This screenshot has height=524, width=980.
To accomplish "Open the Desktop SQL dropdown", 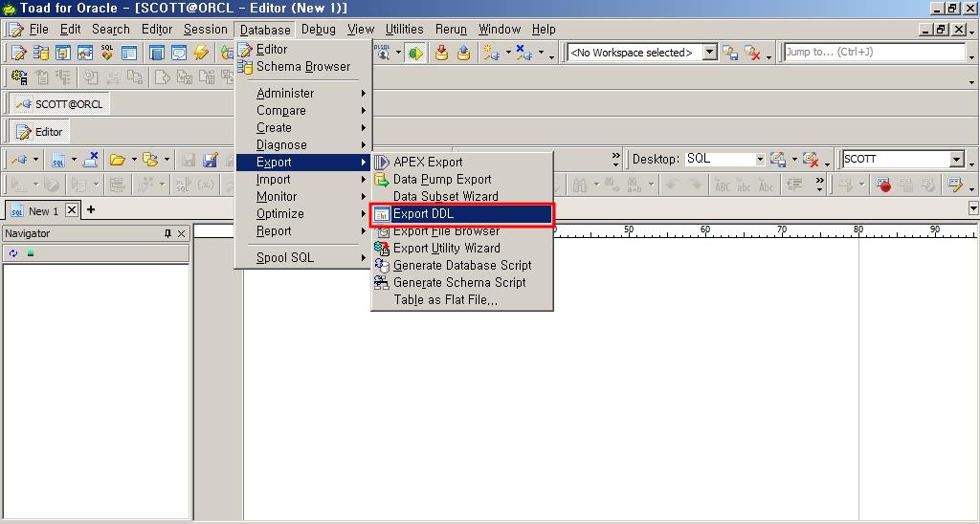I will pos(760,160).
